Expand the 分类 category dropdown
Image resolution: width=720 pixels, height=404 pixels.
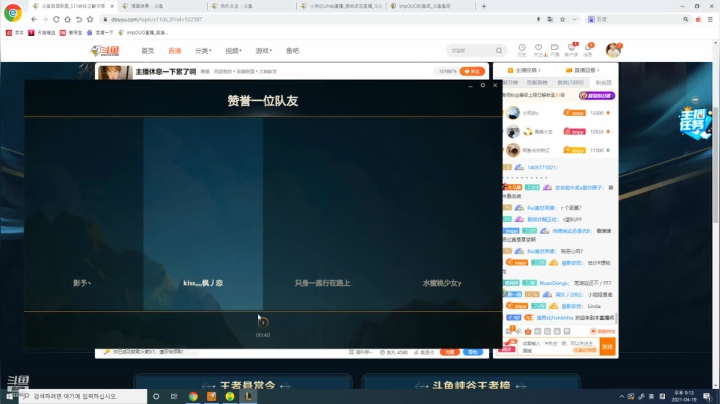[203, 50]
